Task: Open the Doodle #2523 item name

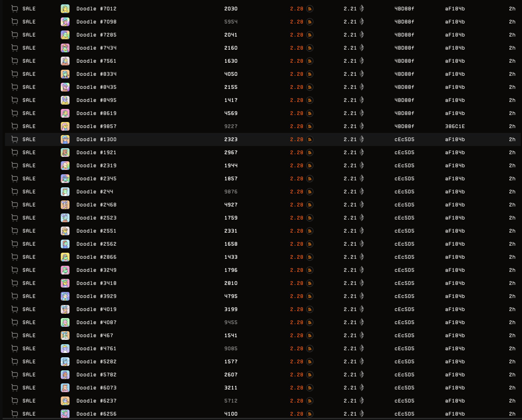Action: 97,218
